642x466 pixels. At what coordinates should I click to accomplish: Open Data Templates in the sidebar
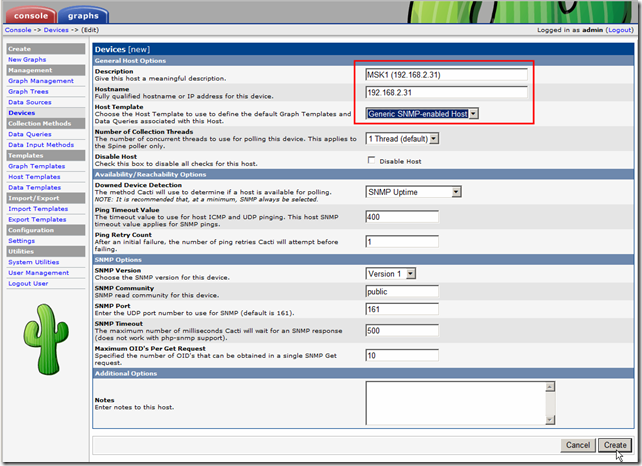click(x=34, y=187)
